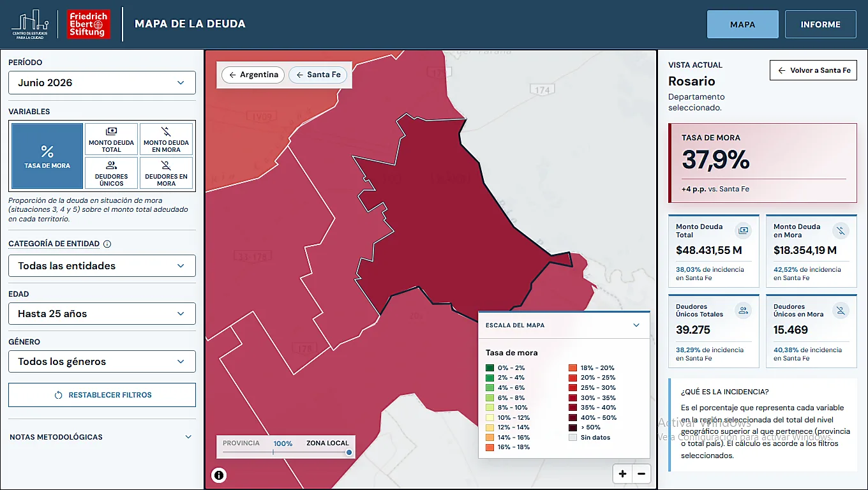Select the Monto Deuda en Mora variable
The image size is (868, 490).
pos(166,139)
